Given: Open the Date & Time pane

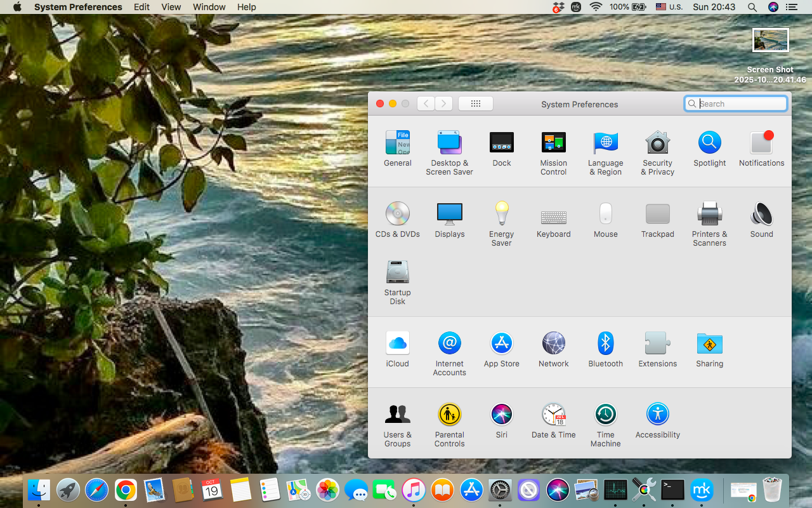Looking at the screenshot, I should click(x=553, y=414).
